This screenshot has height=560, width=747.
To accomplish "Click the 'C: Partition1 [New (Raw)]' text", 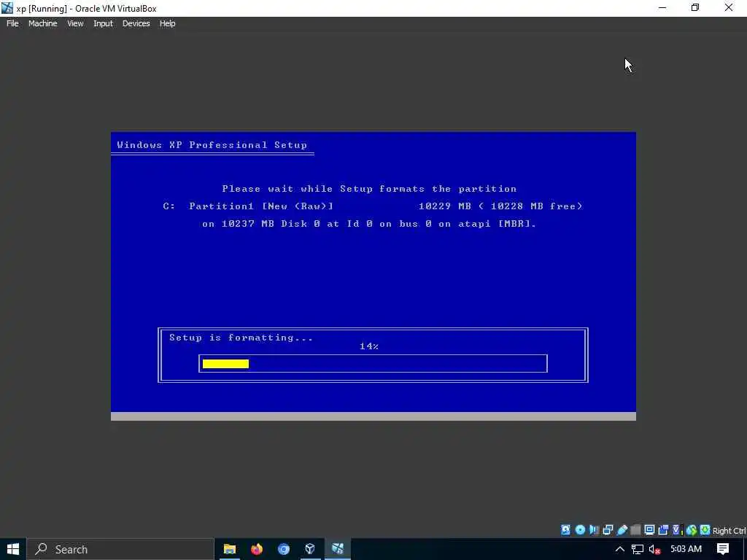I will tap(248, 206).
